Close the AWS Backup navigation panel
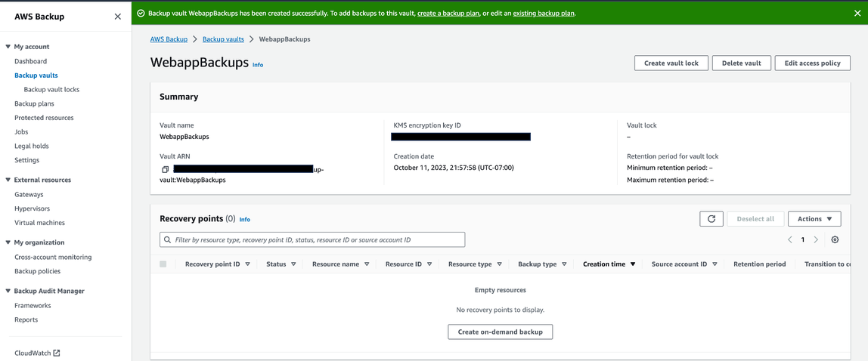This screenshot has width=868, height=361. 117,17
